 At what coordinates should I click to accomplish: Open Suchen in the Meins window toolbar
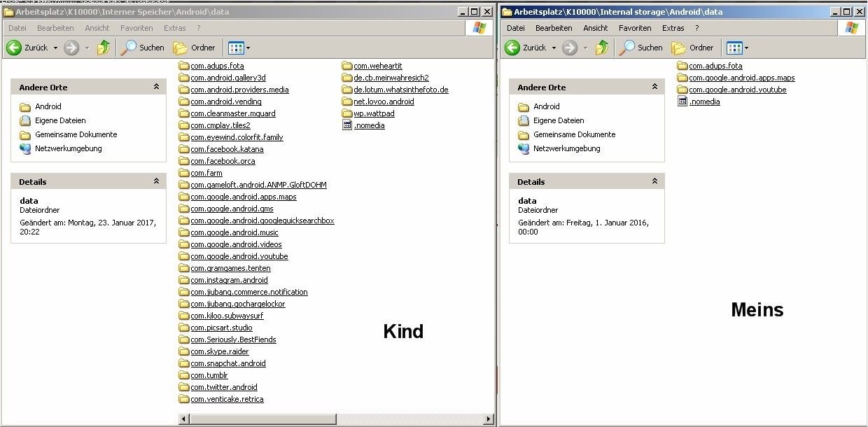pos(641,48)
